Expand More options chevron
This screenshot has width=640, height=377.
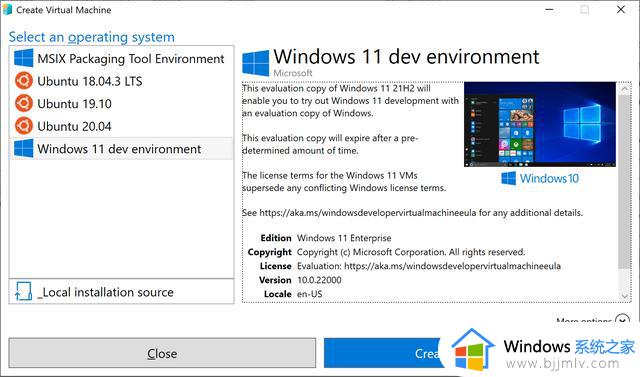coord(622,320)
